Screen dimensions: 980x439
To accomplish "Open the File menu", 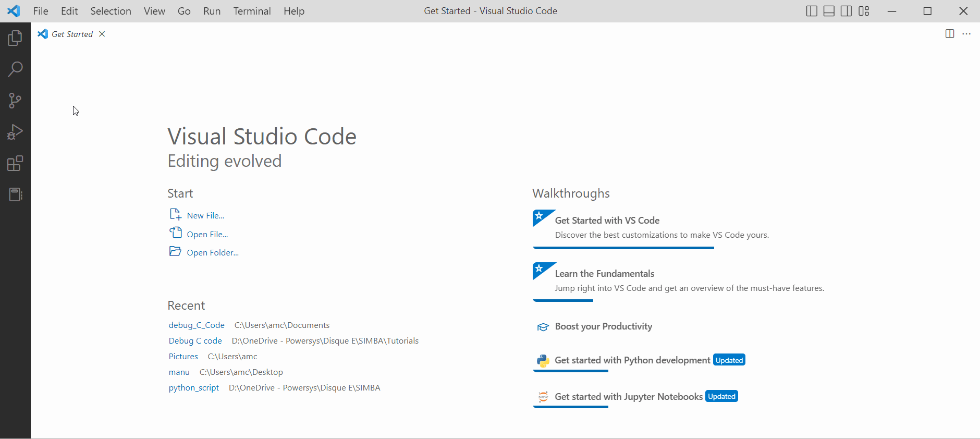I will (x=41, y=11).
